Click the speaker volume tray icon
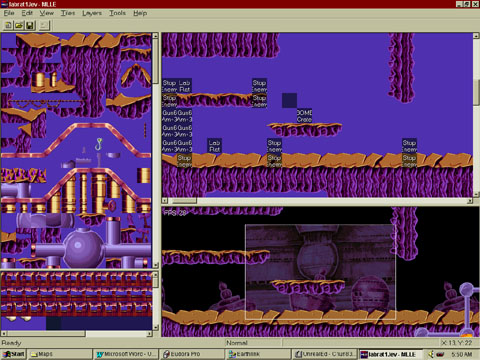 [431, 354]
